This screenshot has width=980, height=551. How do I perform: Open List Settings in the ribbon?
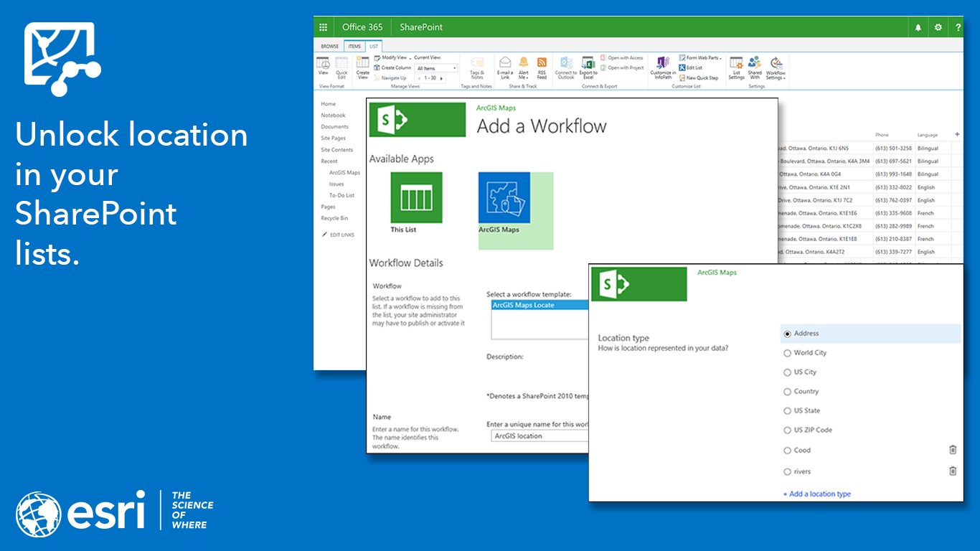[737, 67]
